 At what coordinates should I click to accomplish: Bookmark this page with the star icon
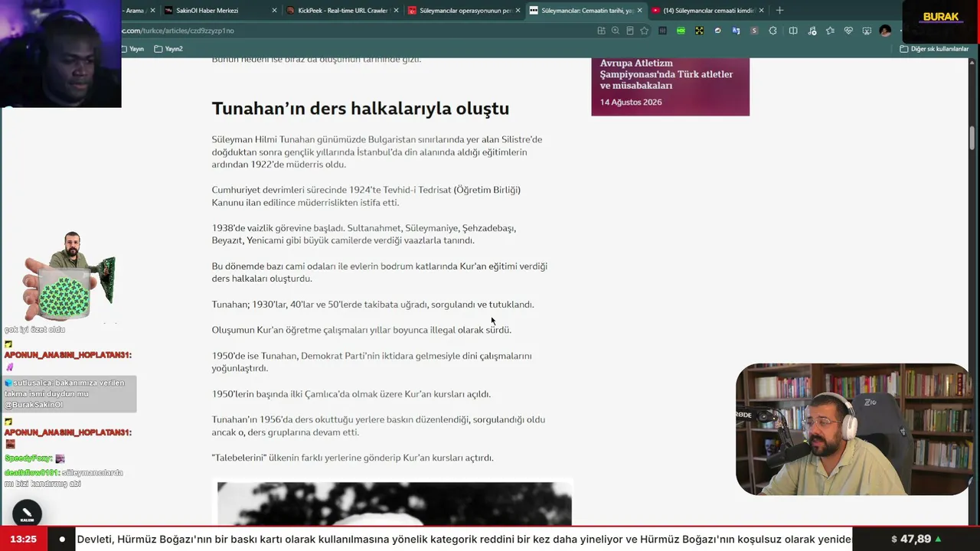(x=645, y=31)
